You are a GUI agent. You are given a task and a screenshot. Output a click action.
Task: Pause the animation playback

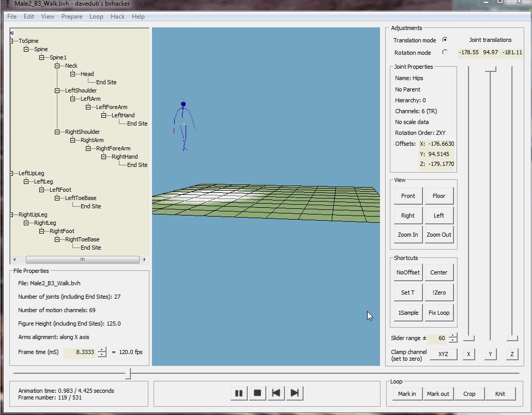click(239, 393)
